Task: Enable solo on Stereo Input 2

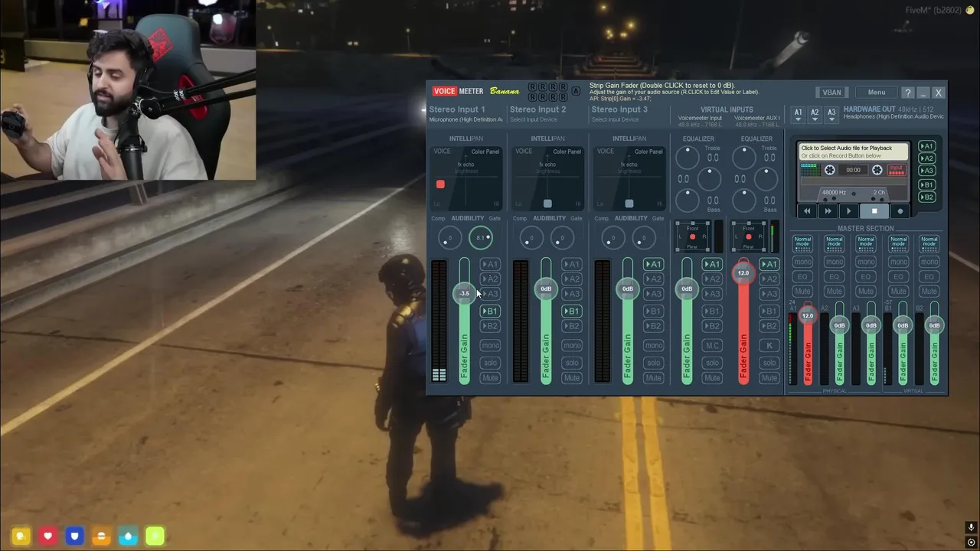Action: click(572, 363)
